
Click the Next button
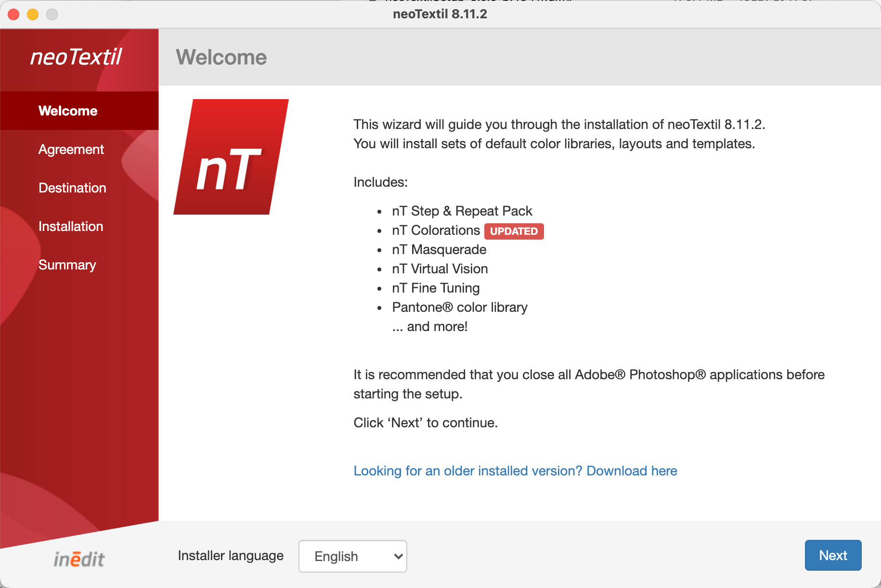(x=833, y=555)
